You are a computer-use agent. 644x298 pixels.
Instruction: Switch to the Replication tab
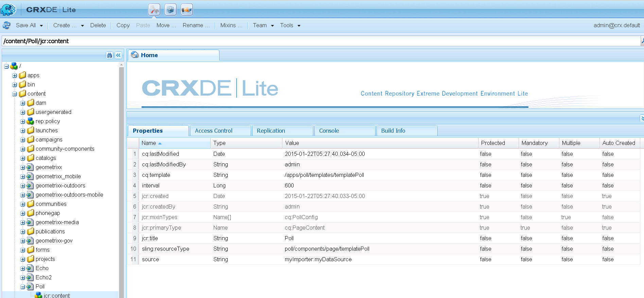[x=283, y=131]
